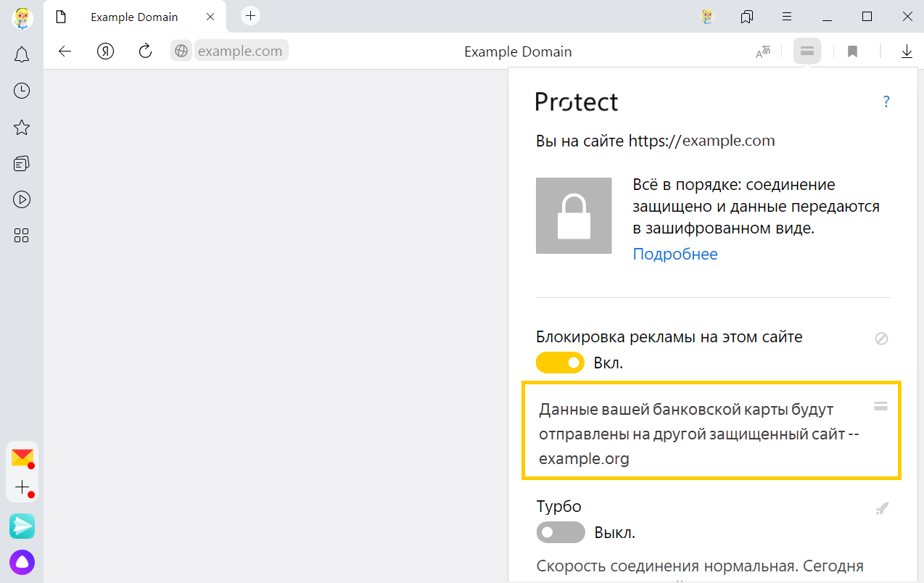Disable ad blocking toggle (Вкл.)

(560, 363)
